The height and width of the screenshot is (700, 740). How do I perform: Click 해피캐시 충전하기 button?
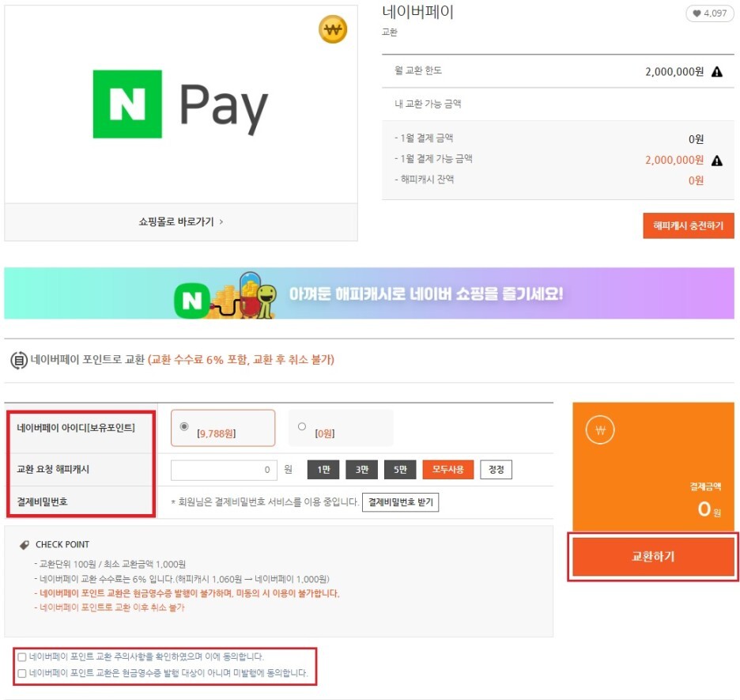coord(688,225)
